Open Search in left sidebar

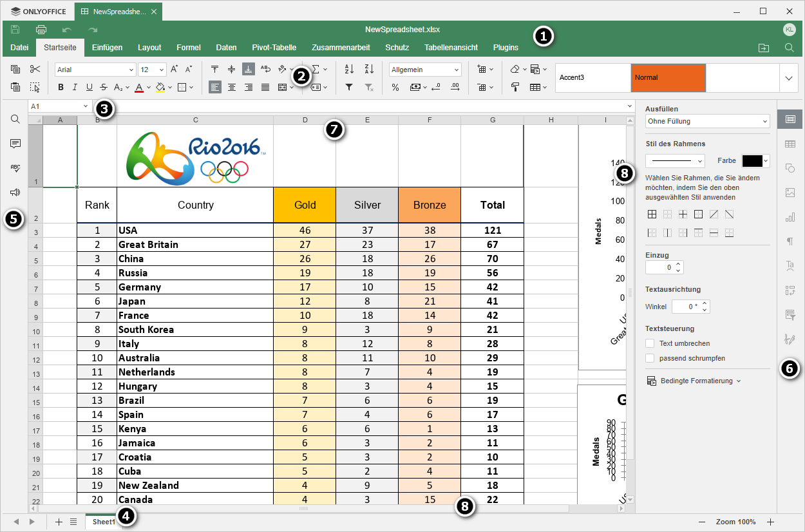click(15, 119)
